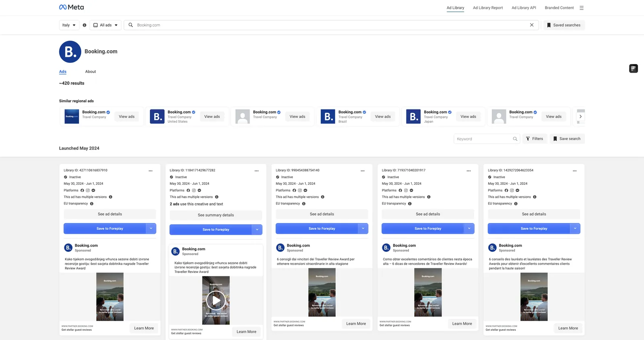The height and width of the screenshot is (340, 644).
Task: Save ad 719371040201917 to Foreplay
Action: click(423, 229)
